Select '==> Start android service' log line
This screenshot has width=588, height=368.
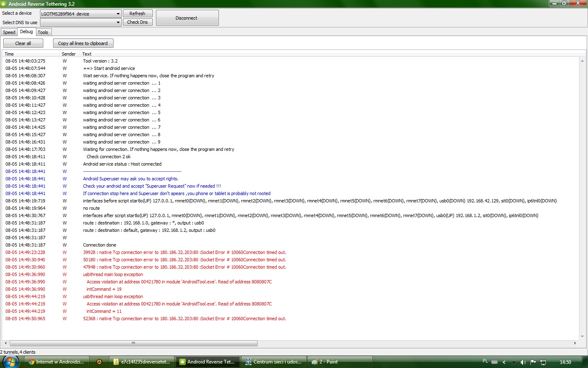click(109, 68)
